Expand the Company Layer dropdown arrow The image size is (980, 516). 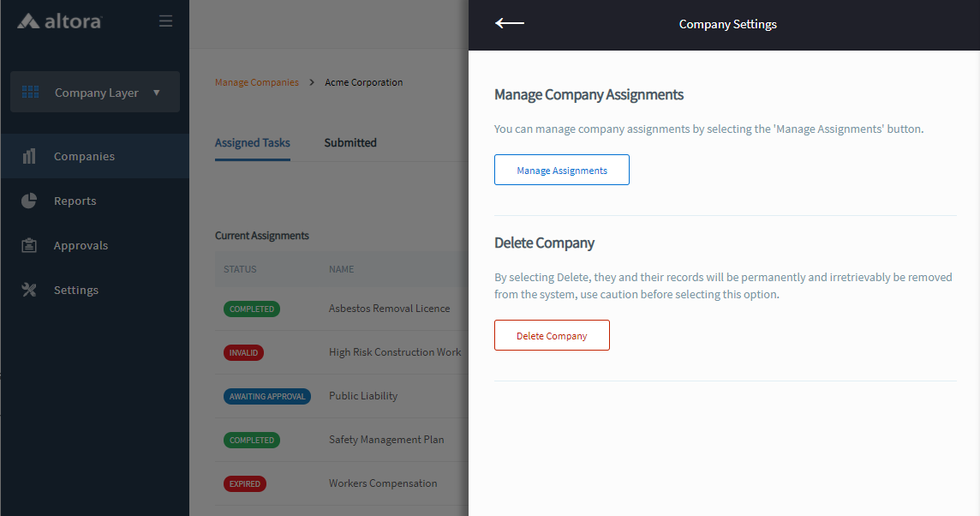coord(157,93)
